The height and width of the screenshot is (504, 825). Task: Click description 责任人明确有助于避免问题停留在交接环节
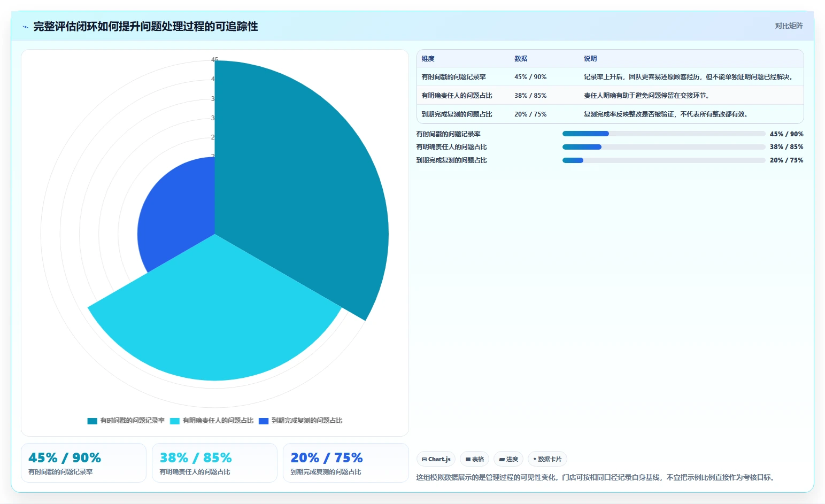click(x=646, y=96)
